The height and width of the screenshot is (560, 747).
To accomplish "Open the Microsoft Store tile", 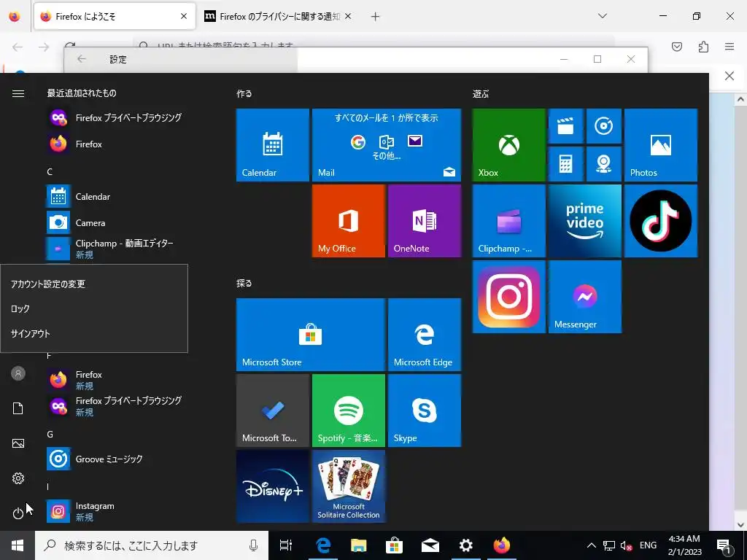I will tap(311, 334).
